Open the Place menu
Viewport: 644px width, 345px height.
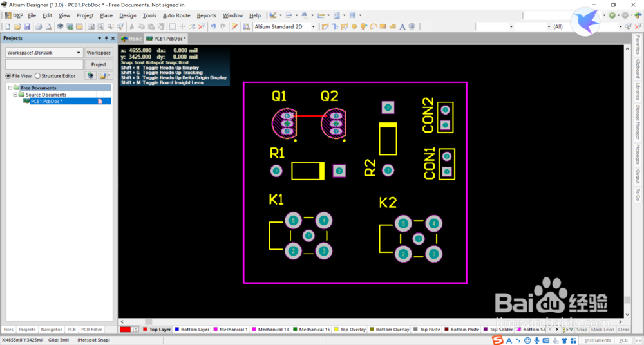click(x=106, y=15)
